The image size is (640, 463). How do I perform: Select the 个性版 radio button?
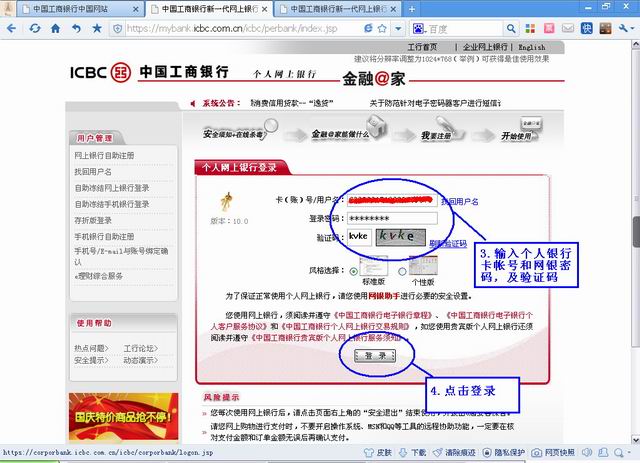[402, 270]
